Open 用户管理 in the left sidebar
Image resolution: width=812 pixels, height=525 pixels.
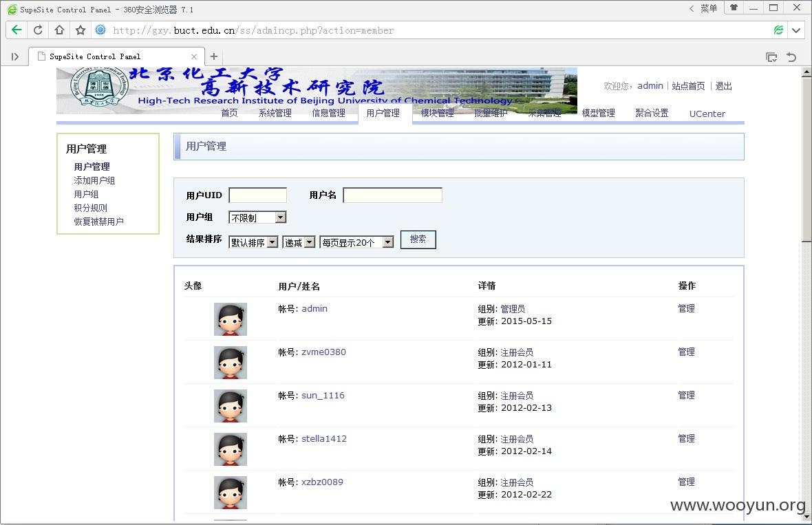tap(92, 167)
